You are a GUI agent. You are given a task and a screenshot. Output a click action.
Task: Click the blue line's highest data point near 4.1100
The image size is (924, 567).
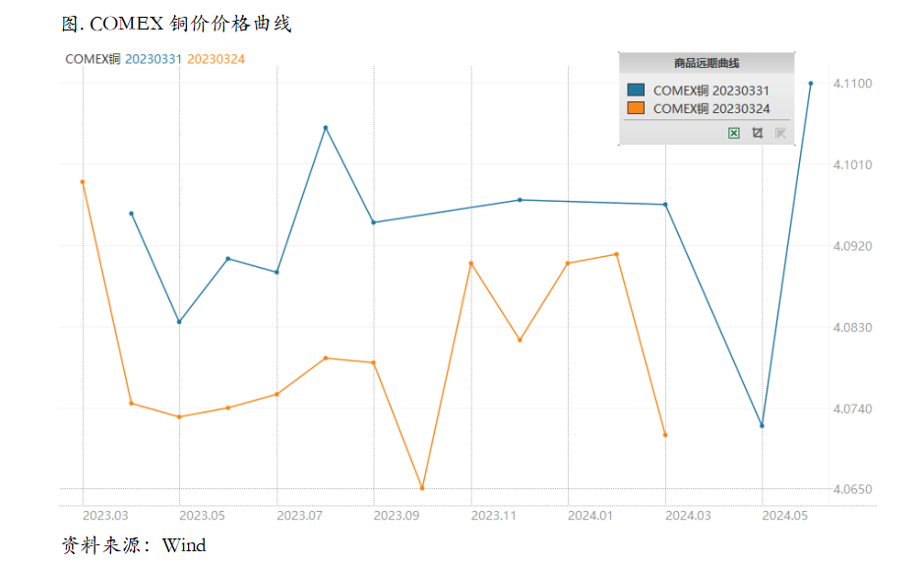click(811, 84)
